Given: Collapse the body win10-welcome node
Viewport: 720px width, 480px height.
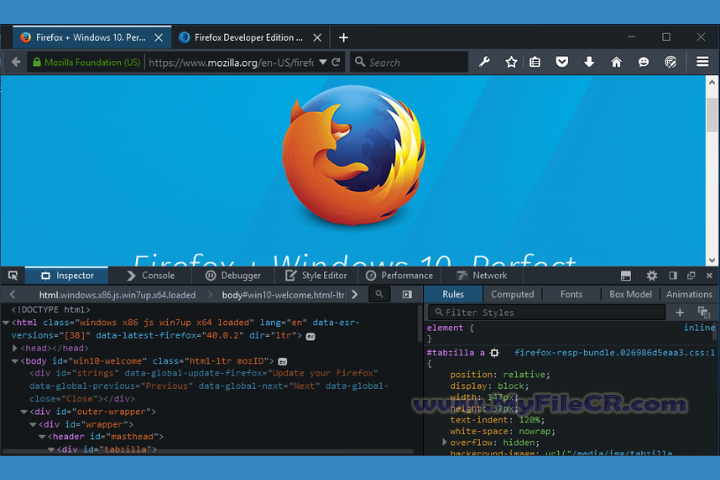Looking at the screenshot, I should (15, 361).
